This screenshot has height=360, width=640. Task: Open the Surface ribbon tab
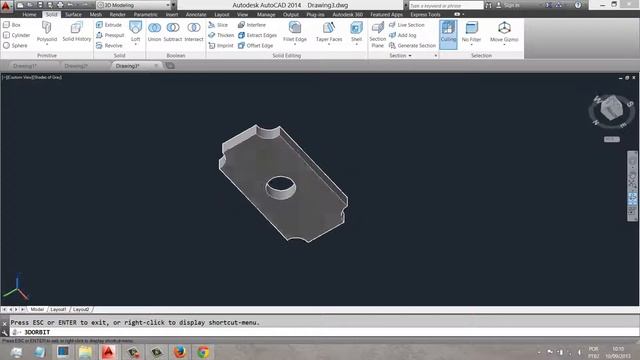(73, 14)
